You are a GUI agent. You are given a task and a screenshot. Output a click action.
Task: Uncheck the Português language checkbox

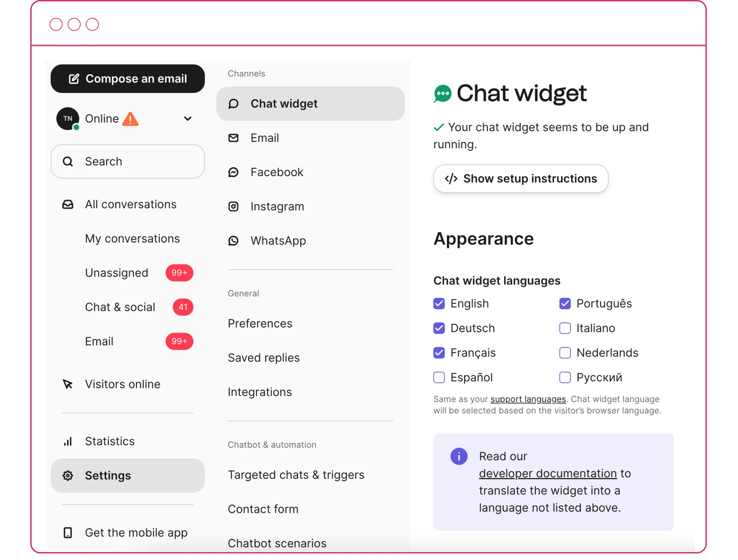coord(565,303)
